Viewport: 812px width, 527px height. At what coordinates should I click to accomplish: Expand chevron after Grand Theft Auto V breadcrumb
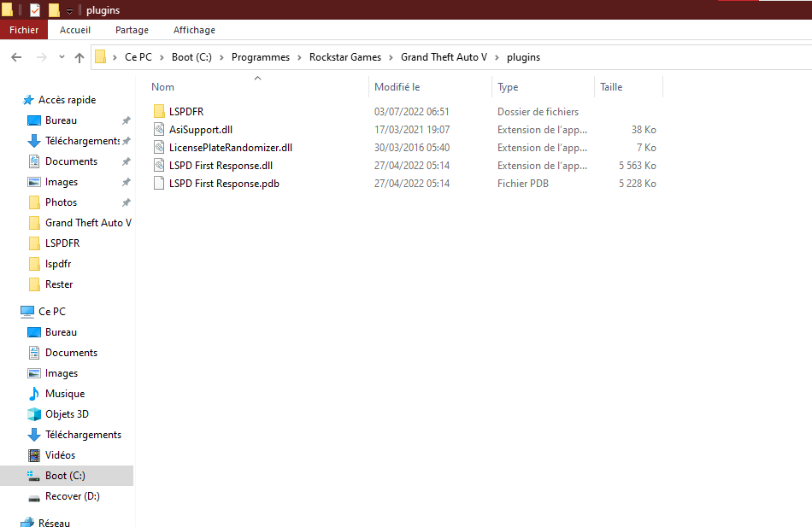(x=497, y=57)
